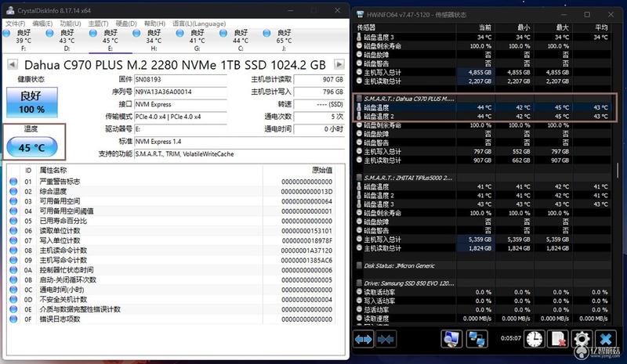Click the 原始值 column header

click(x=322, y=170)
